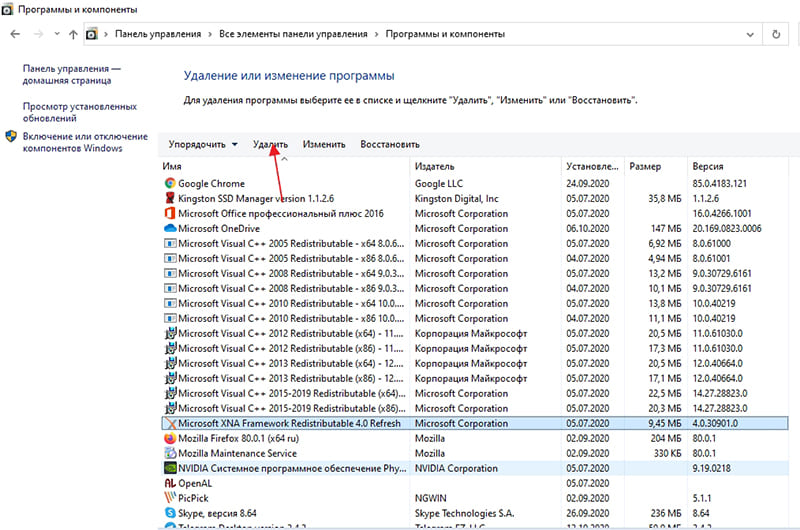Expand the address bar history dropdown

tap(750, 35)
